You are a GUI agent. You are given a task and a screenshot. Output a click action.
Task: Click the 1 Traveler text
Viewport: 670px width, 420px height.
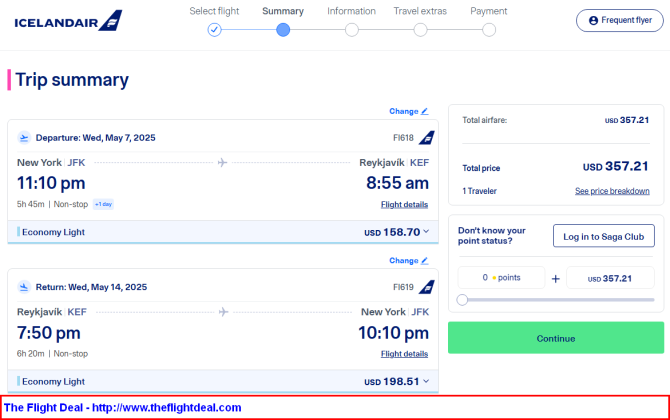click(x=479, y=191)
